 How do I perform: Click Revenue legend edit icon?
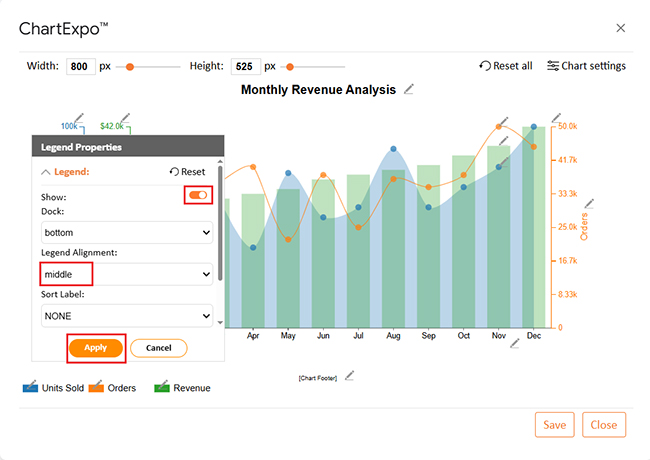[x=161, y=387]
